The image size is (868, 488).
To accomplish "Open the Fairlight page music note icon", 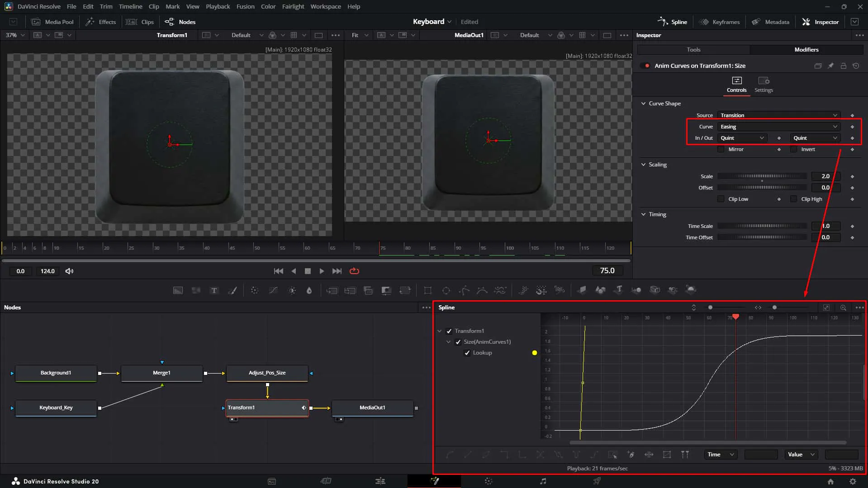I will click(x=543, y=481).
